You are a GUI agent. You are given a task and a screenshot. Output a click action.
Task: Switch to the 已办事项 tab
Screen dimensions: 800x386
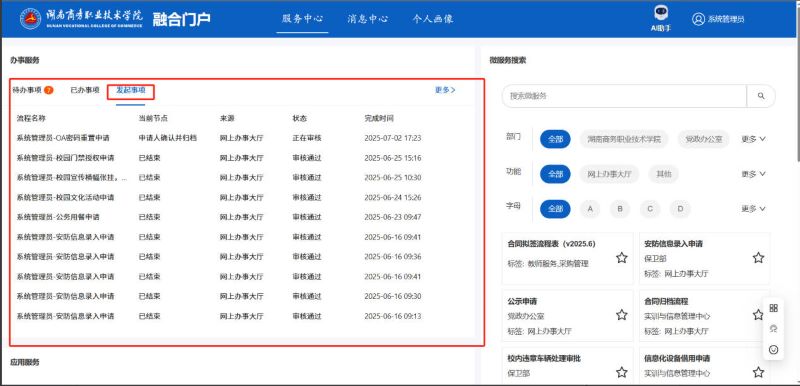[x=85, y=90]
